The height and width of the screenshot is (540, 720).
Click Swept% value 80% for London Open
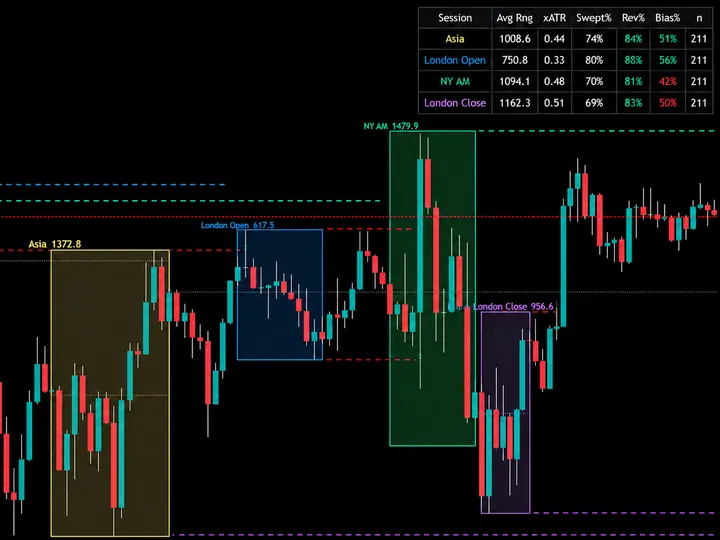pyautogui.click(x=594, y=60)
